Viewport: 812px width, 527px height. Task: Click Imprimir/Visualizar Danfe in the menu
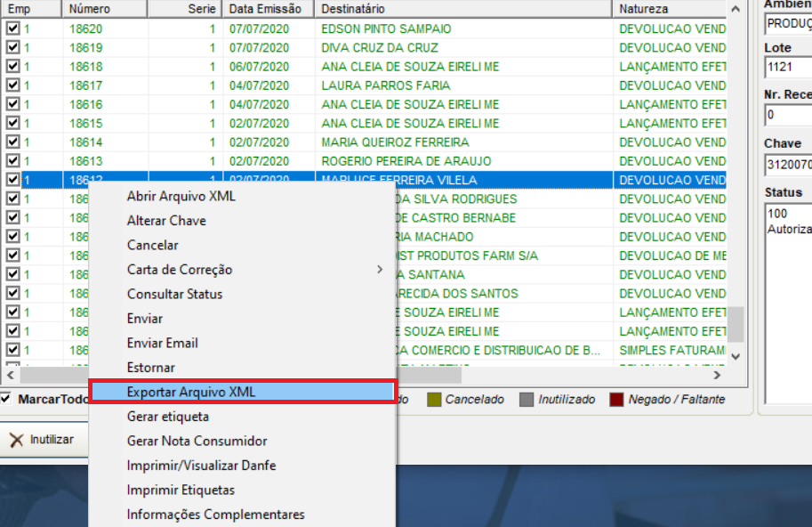(201, 466)
